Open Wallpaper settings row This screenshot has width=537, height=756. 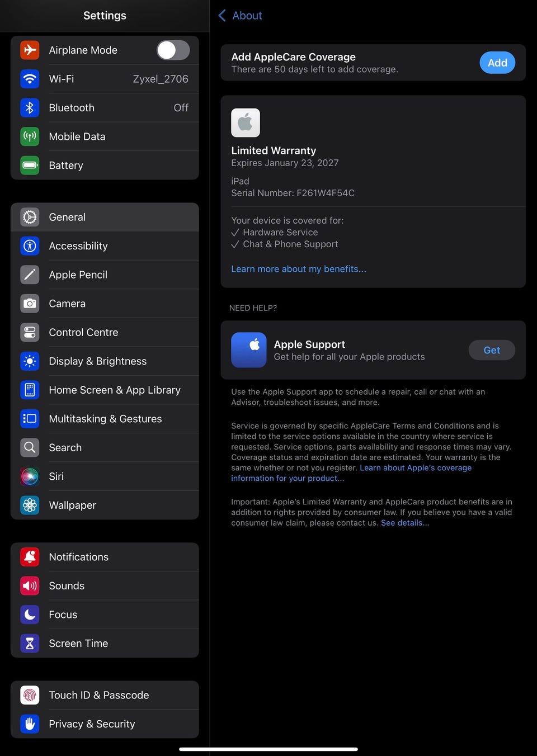coord(105,505)
